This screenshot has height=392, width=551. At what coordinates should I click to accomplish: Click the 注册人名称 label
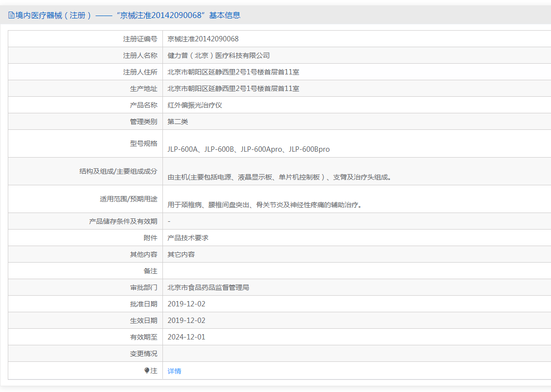[140, 55]
